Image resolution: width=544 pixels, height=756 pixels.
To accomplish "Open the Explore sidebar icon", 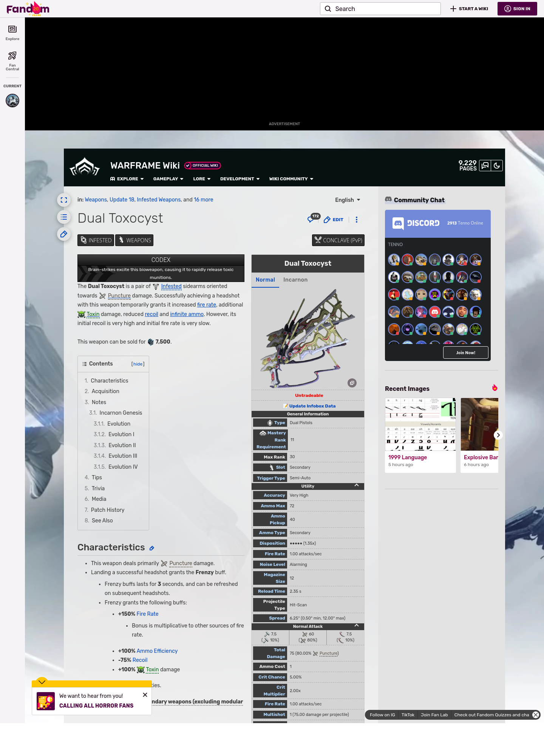I will coord(12,33).
